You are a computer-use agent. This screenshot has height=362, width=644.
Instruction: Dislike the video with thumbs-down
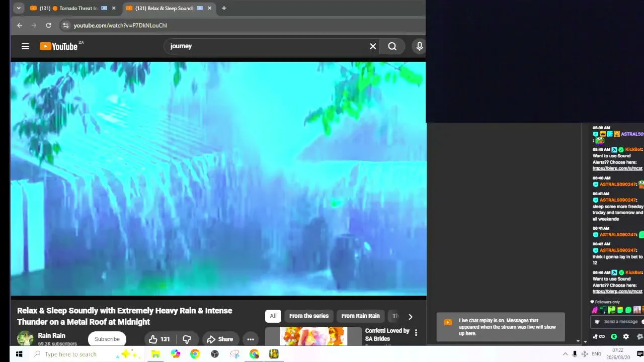[187, 339]
